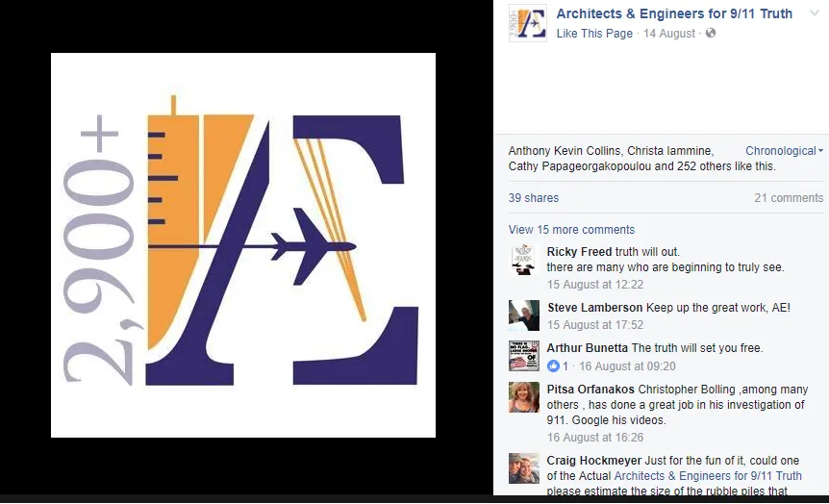The height and width of the screenshot is (504, 829).
Task: Open Pitsa Orfanakos's profile photo
Action: click(524, 397)
